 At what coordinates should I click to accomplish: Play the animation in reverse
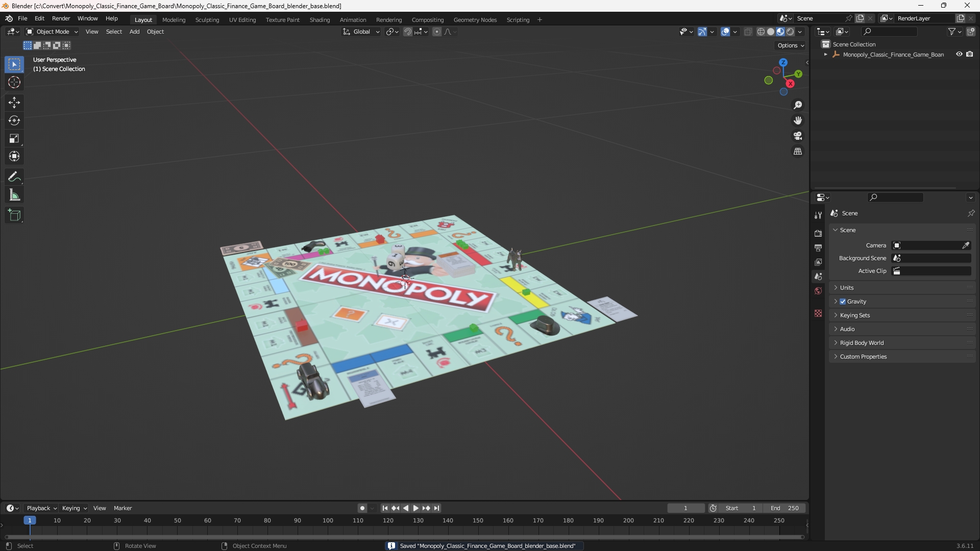(x=405, y=508)
